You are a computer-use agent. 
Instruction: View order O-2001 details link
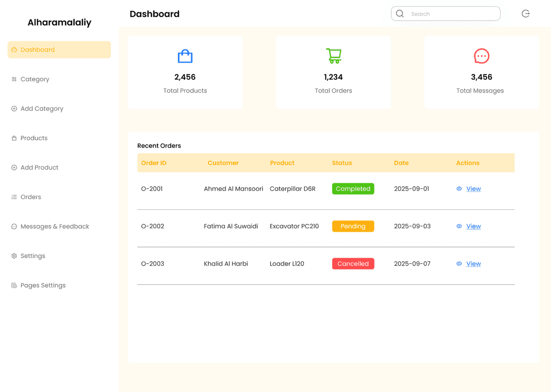click(x=474, y=189)
